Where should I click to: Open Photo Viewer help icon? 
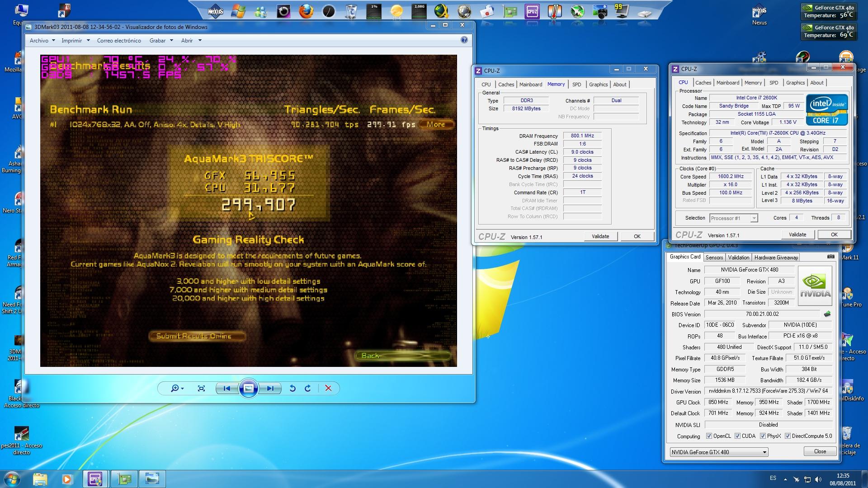click(464, 40)
